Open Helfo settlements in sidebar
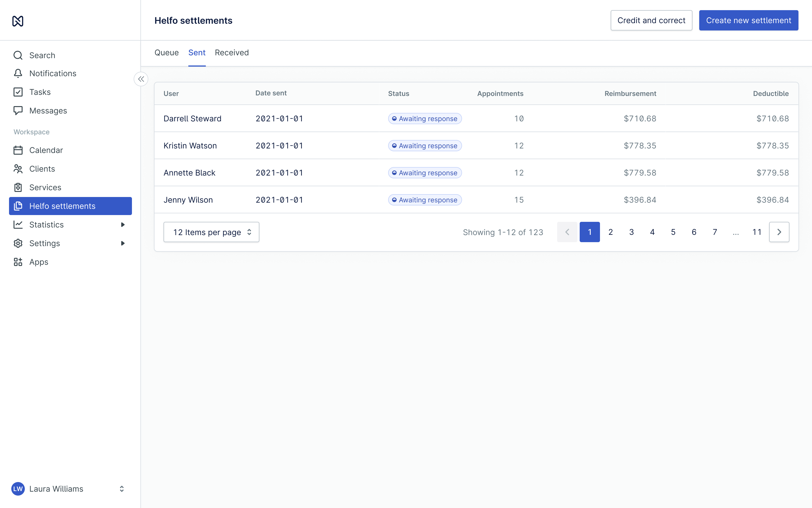Viewport: 812px width, 508px height. click(x=70, y=206)
